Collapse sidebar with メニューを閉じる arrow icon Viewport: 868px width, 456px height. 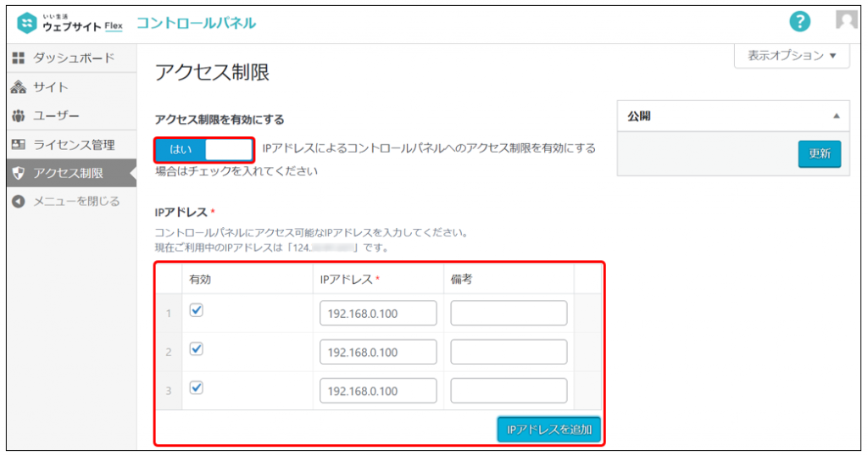19,202
